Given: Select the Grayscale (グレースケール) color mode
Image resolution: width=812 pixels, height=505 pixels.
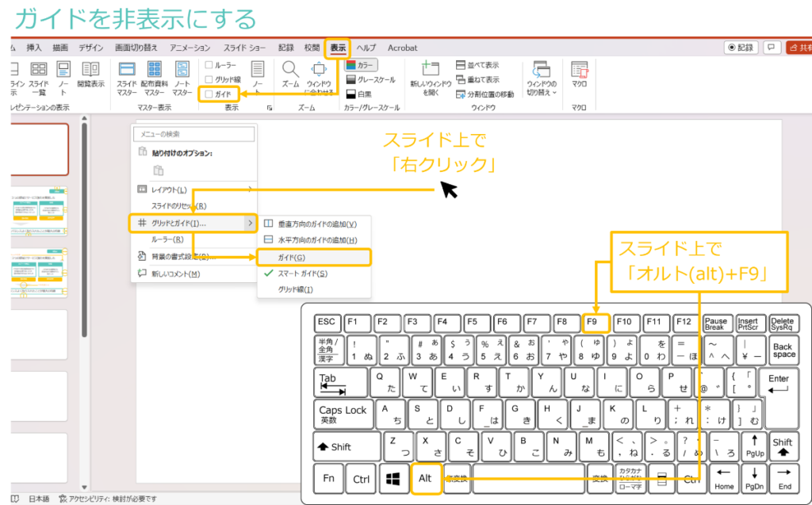Looking at the screenshot, I should click(370, 79).
